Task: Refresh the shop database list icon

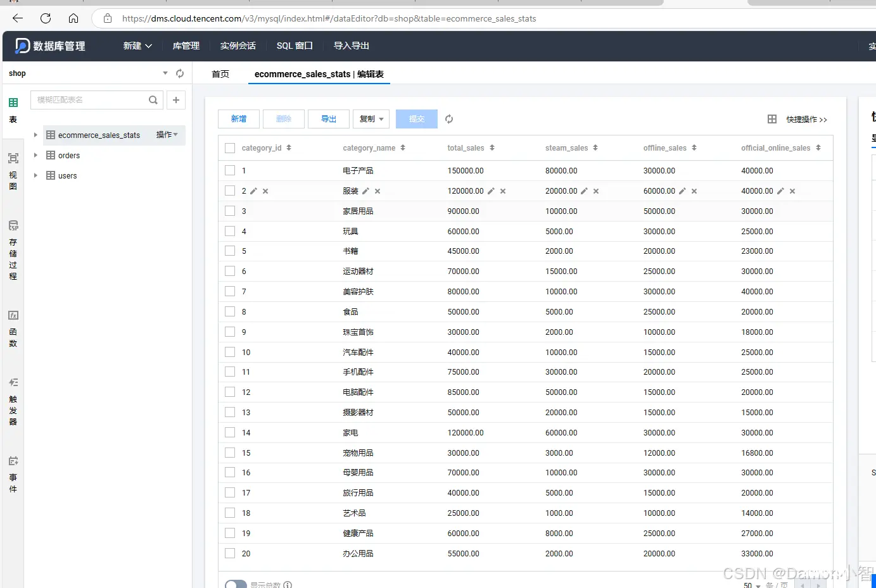Action: pyautogui.click(x=180, y=73)
